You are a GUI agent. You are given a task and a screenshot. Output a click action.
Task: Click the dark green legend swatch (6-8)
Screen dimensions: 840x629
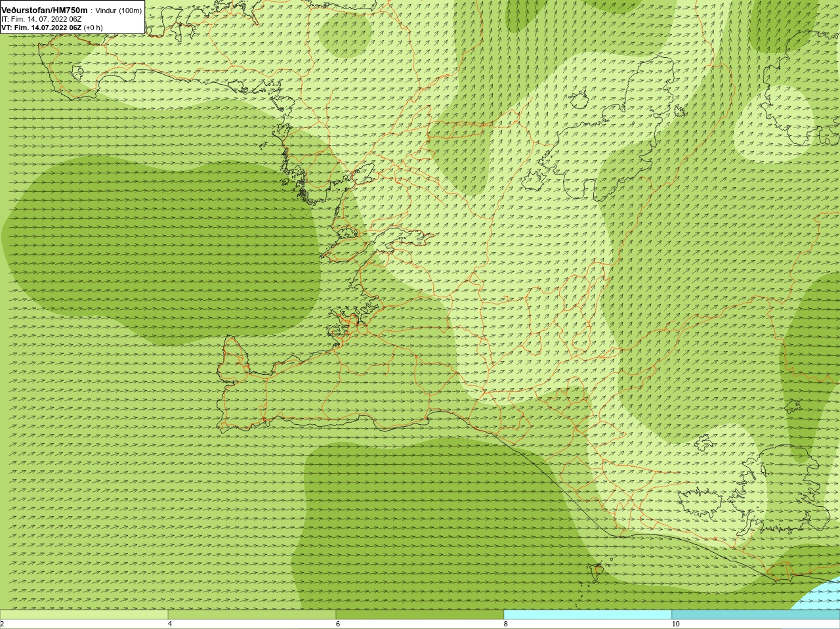420,615
